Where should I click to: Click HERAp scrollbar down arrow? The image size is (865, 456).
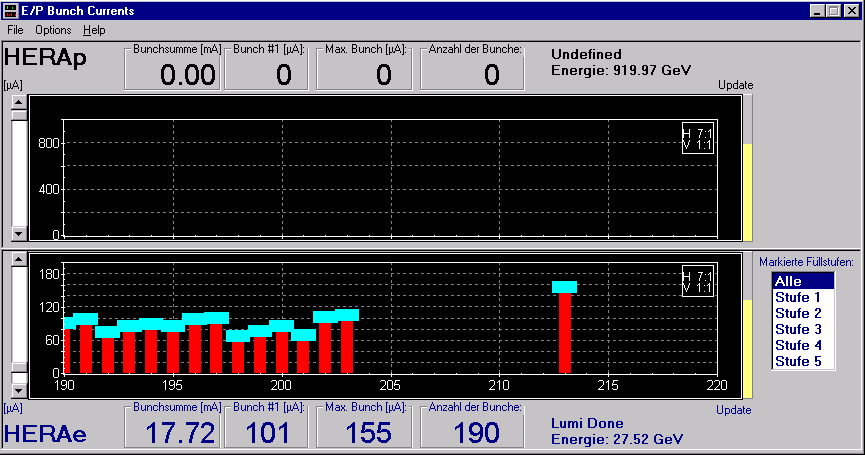click(19, 234)
